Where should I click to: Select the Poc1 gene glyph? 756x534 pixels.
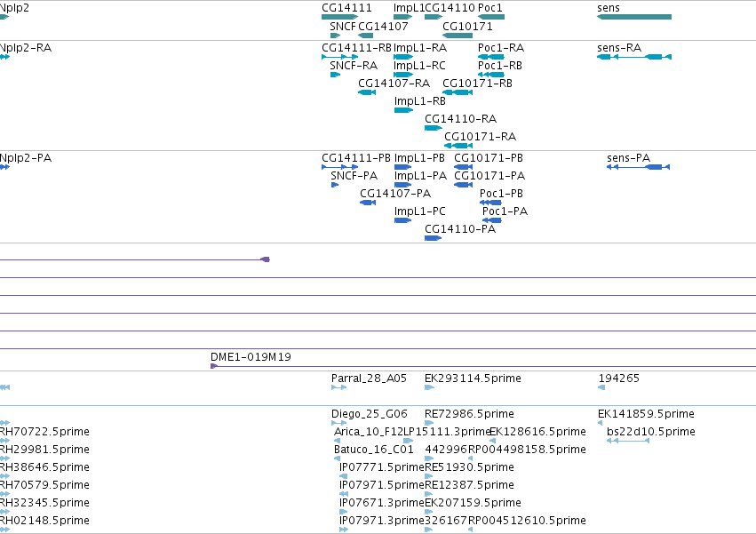[x=491, y=17]
